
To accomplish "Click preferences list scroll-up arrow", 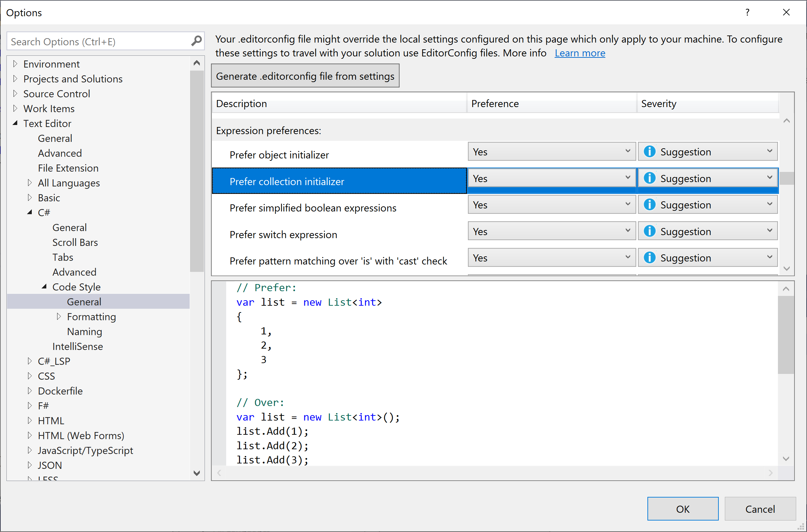I will click(786, 121).
